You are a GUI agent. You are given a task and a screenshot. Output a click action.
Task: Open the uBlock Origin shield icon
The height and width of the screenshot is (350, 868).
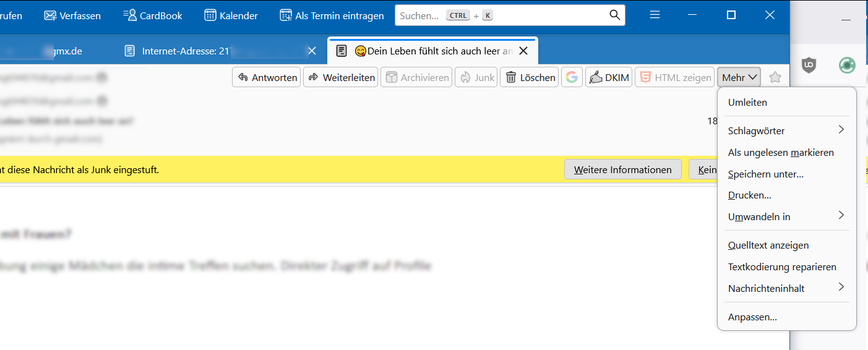coord(809,65)
